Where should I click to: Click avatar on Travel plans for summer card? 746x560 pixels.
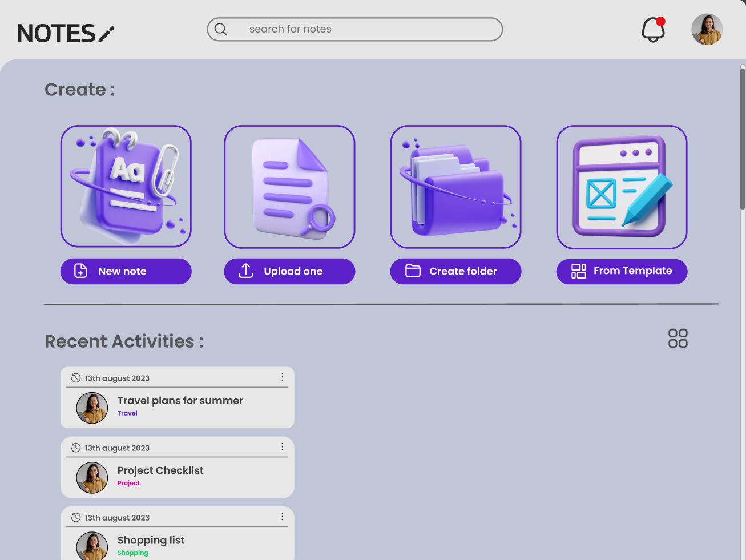pyautogui.click(x=92, y=408)
